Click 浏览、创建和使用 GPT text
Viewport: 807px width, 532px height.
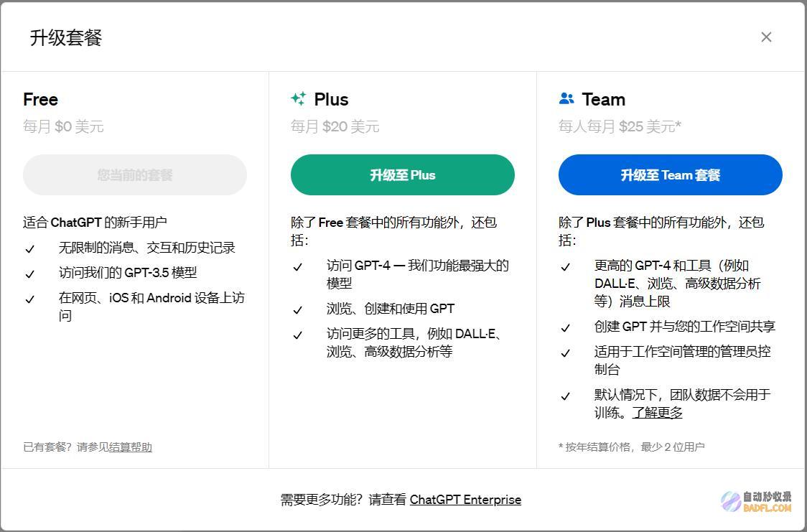[391, 309]
